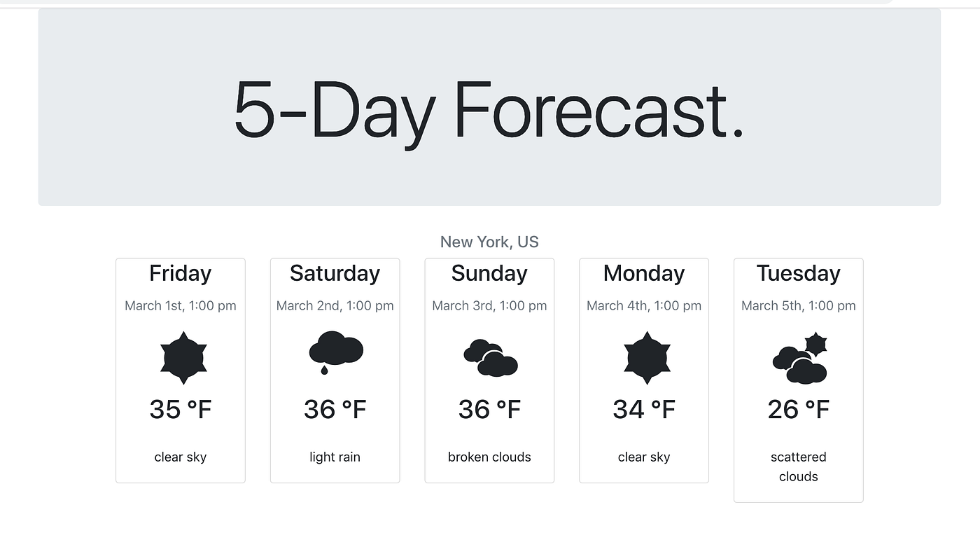Open the New York, US location link
Screen dimensions: 980x533
coord(489,242)
